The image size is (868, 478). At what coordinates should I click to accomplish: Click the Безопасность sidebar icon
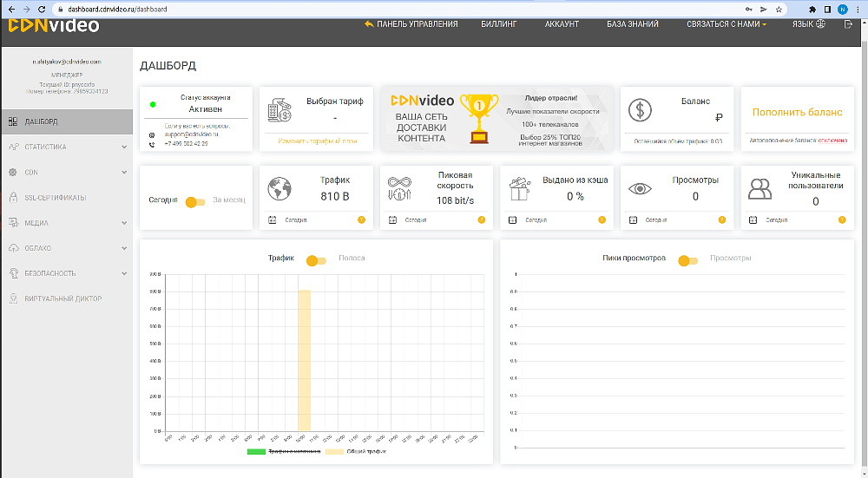14,273
